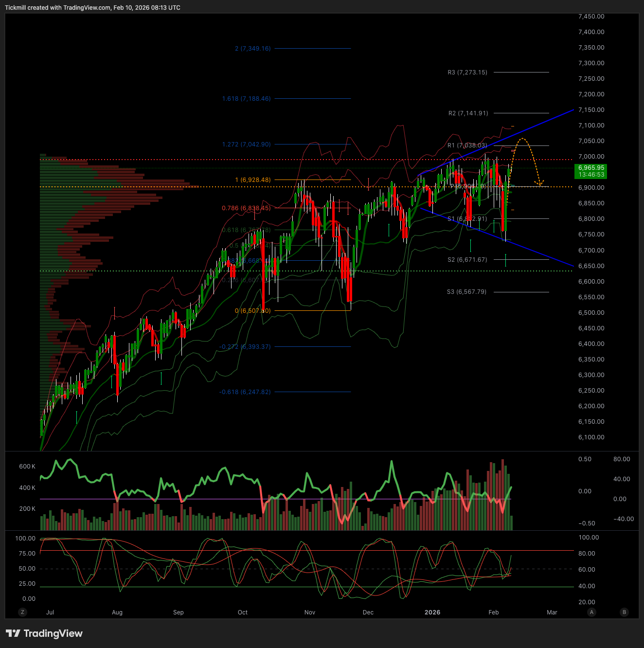Click the 2026 marker on time axis
This screenshot has height=648, width=644.
[432, 612]
